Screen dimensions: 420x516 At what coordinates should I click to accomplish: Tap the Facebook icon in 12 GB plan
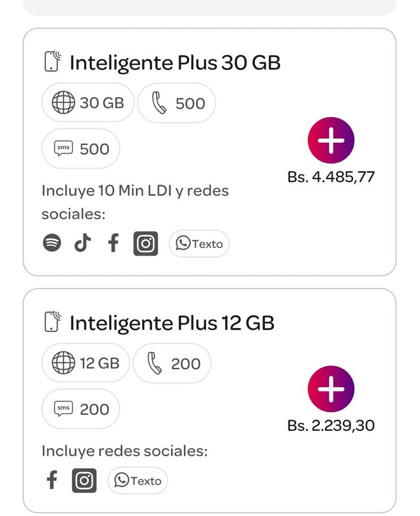point(52,480)
